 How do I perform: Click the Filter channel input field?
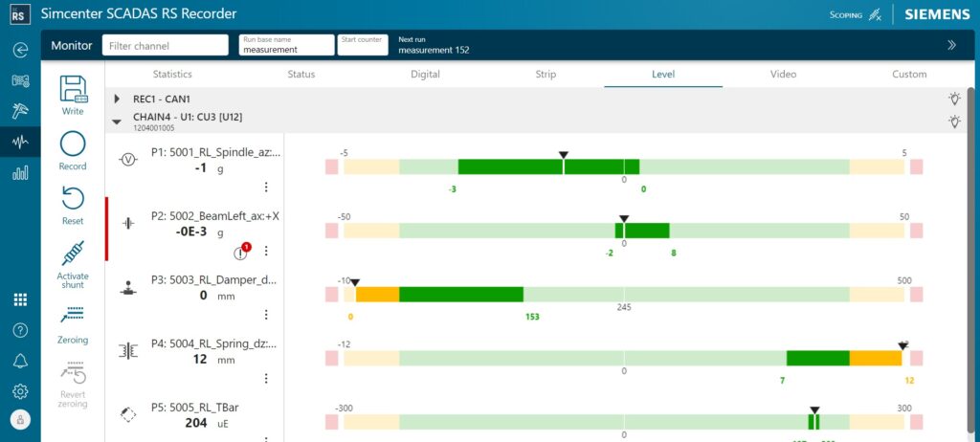click(166, 45)
